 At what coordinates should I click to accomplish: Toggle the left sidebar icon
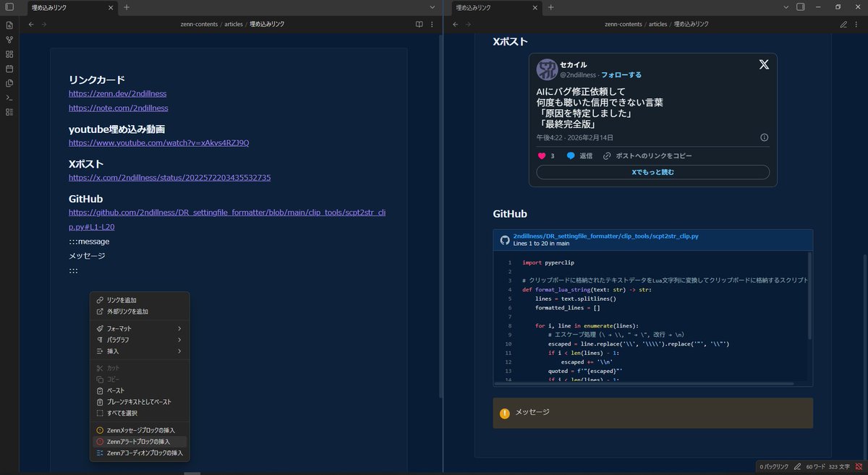[x=9, y=7]
